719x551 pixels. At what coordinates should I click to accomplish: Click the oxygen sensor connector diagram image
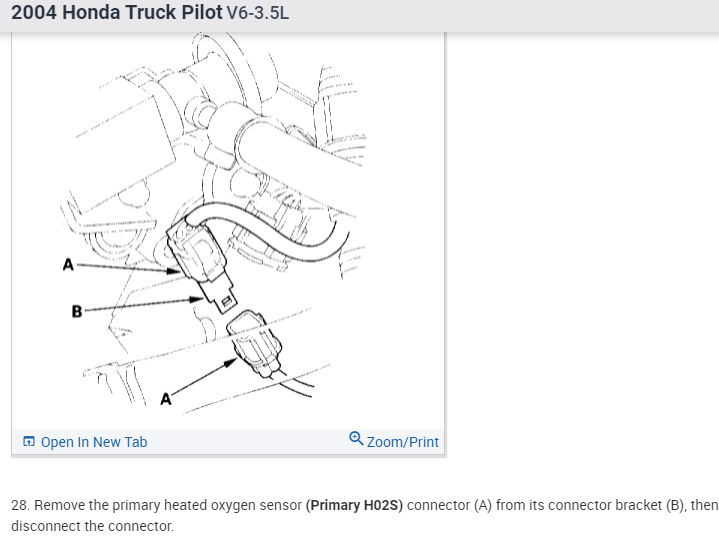click(228, 230)
